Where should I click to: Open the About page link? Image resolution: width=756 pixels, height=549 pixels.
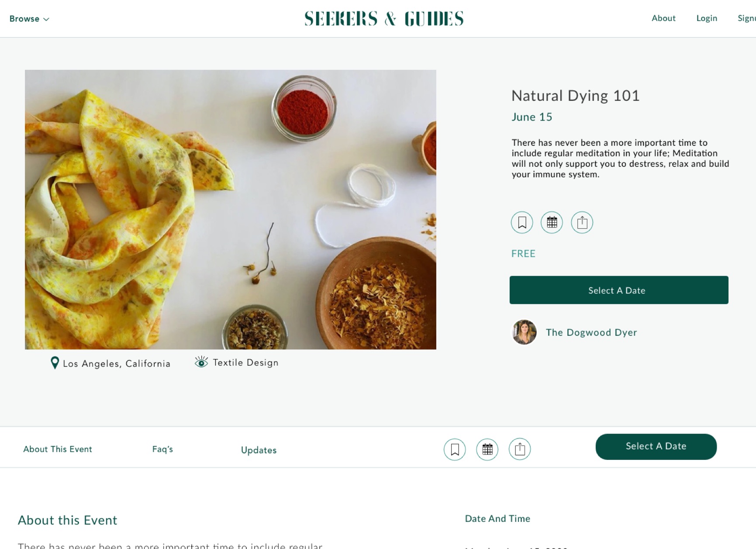[x=663, y=18]
